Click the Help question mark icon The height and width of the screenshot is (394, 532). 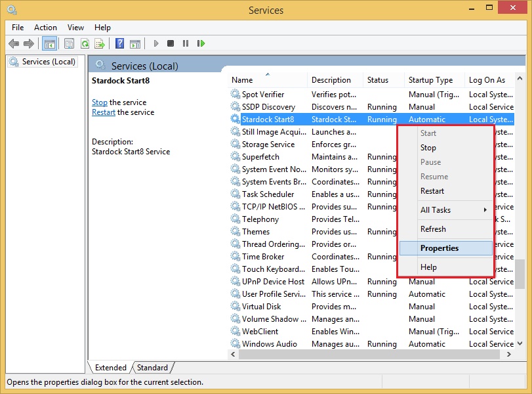click(121, 43)
